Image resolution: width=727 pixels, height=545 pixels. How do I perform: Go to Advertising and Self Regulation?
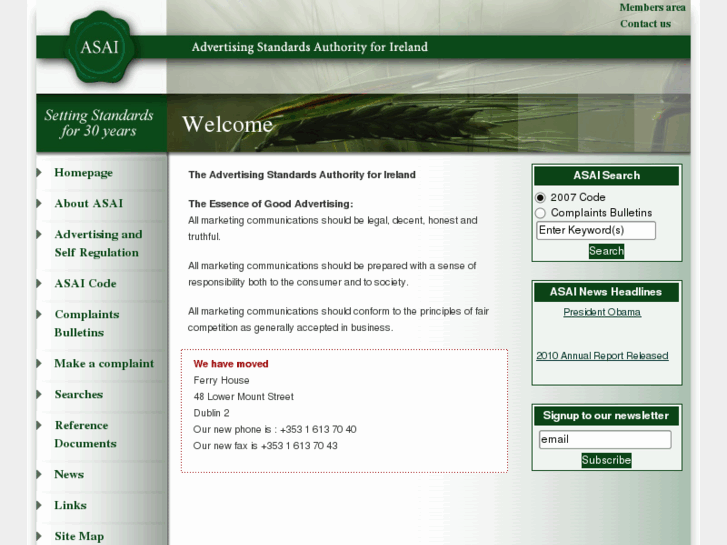pyautogui.click(x=98, y=243)
